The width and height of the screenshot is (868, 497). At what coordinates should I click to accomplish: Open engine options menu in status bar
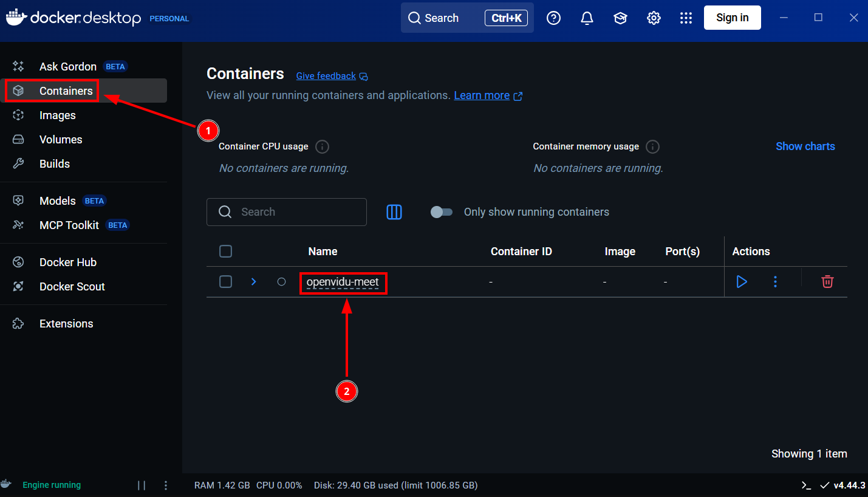166,485
